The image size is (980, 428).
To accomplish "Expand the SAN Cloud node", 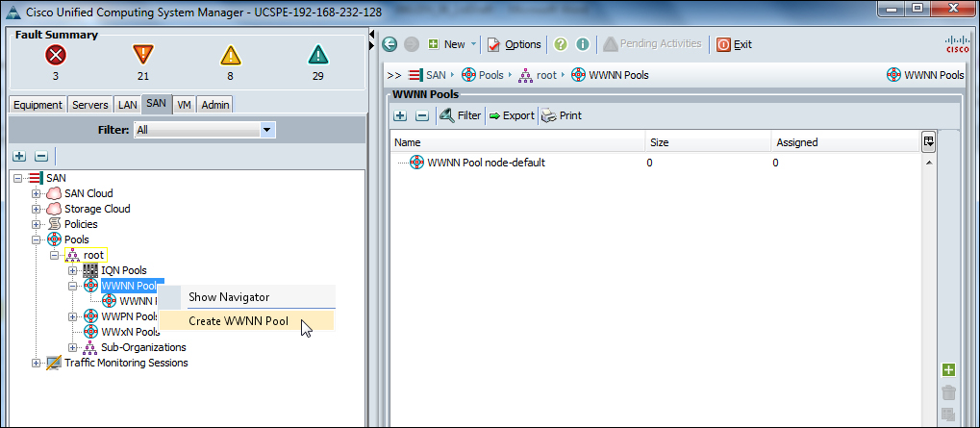I will tap(37, 193).
